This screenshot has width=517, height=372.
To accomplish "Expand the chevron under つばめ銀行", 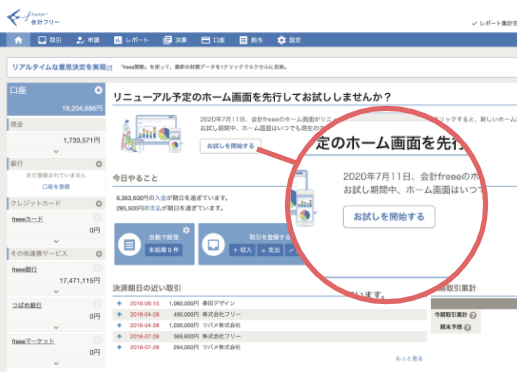I will pyautogui.click(x=56, y=328).
